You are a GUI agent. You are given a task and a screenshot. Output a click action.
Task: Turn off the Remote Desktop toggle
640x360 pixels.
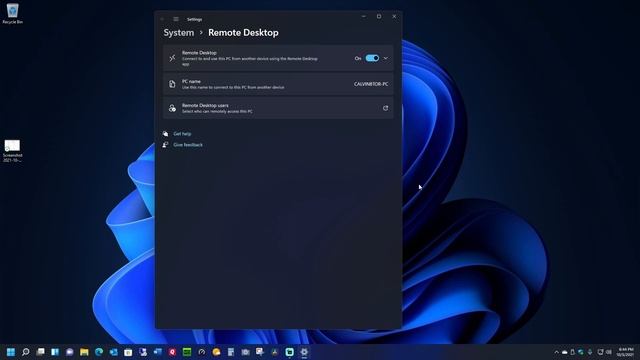[x=372, y=58]
